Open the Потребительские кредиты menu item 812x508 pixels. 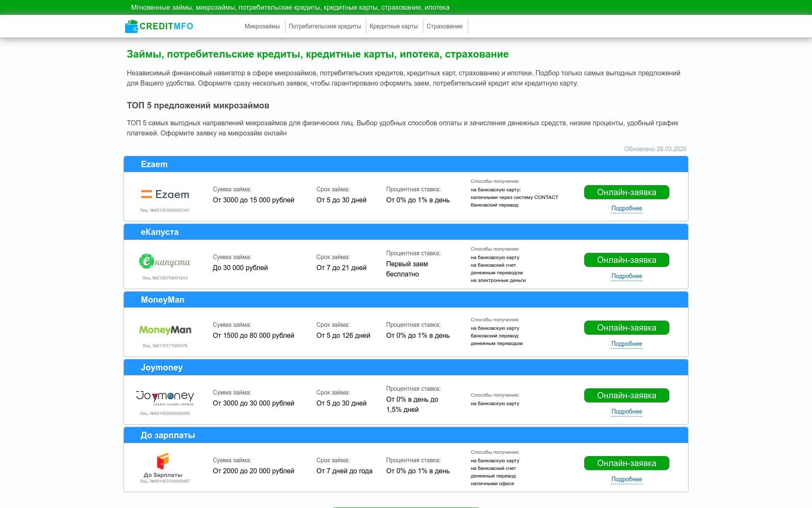click(x=325, y=26)
